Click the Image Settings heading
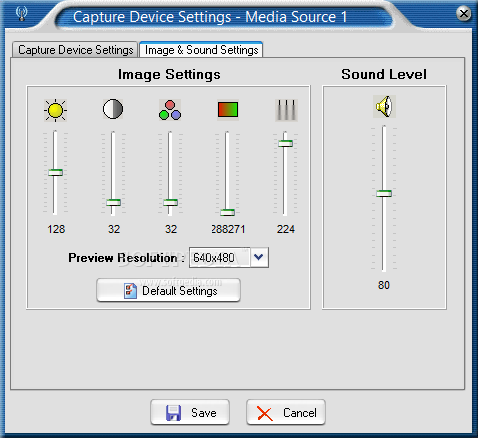This screenshot has width=478, height=438. pos(169,74)
